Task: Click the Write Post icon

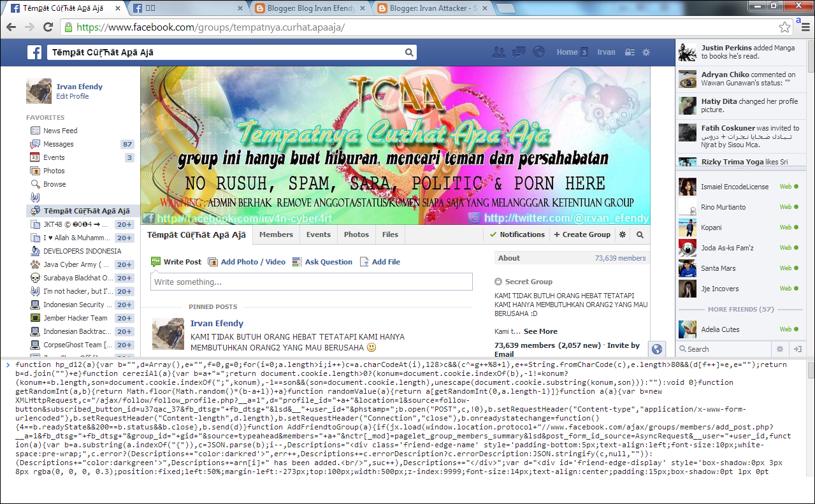Action: coord(156,262)
